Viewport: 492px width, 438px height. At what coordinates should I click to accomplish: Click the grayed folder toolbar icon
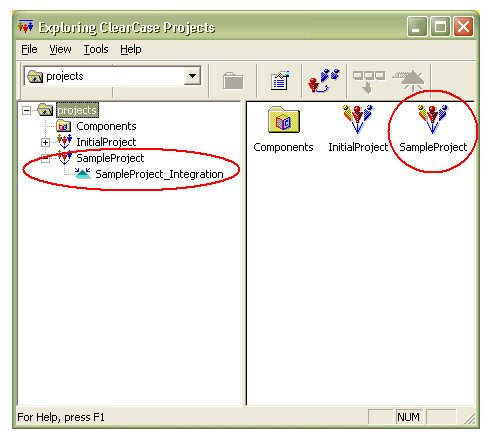coord(233,81)
